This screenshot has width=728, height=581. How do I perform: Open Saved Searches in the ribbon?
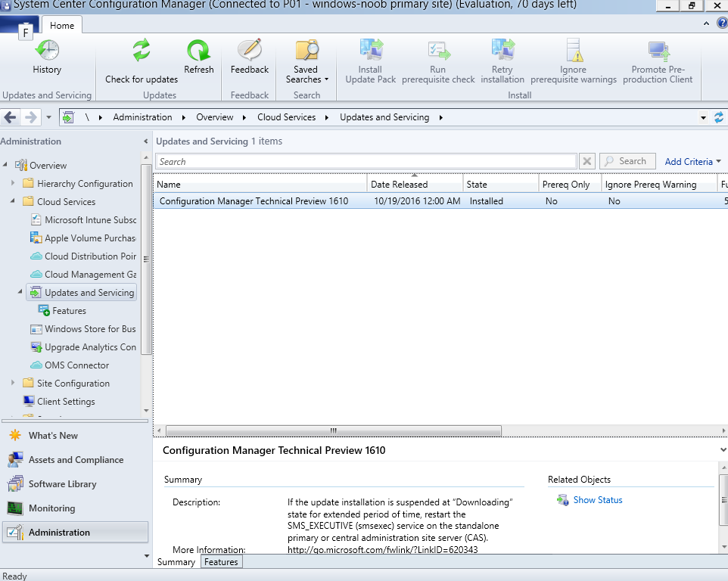coord(306,61)
